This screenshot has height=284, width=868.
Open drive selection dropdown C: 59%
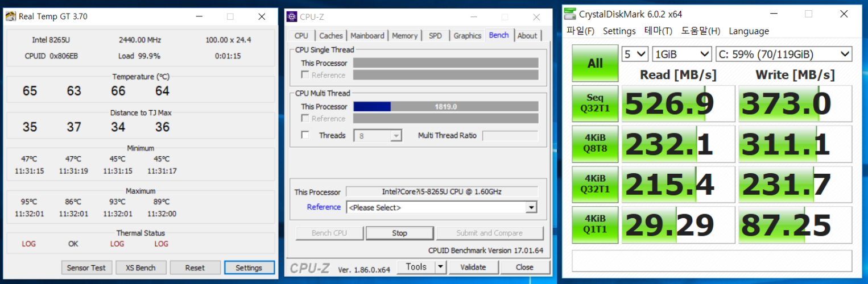[x=783, y=54]
